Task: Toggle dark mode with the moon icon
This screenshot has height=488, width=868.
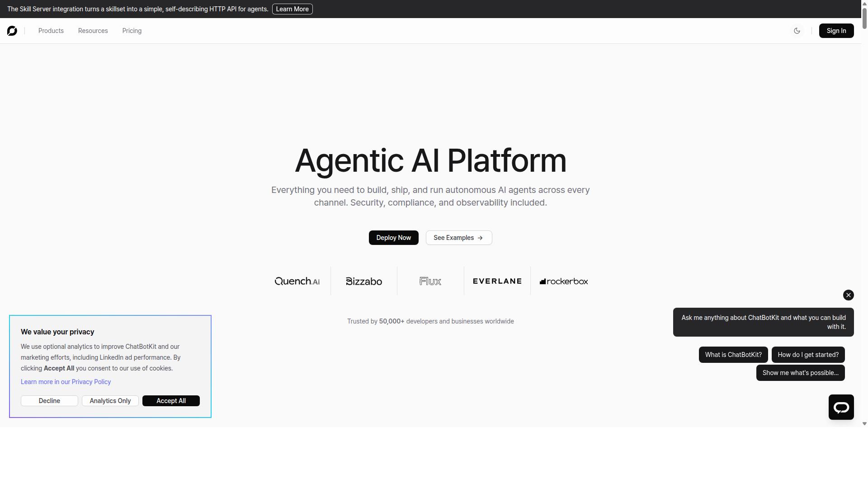Action: pos(797,31)
